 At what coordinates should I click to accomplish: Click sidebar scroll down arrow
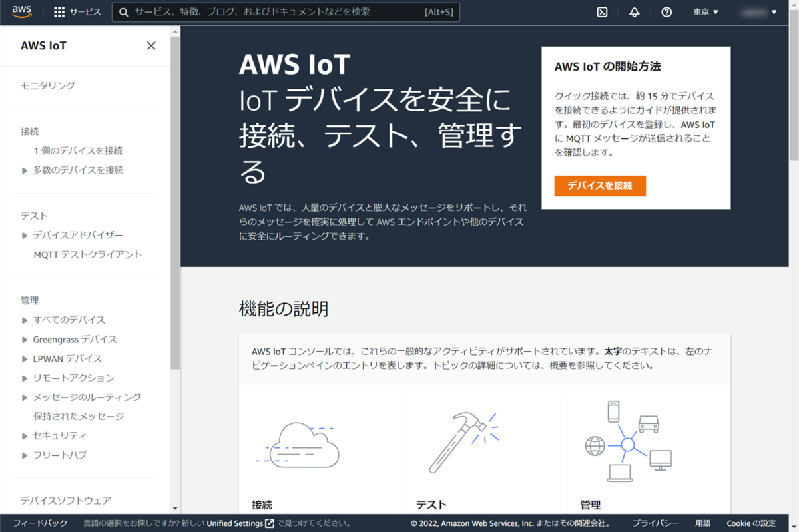coord(175,509)
